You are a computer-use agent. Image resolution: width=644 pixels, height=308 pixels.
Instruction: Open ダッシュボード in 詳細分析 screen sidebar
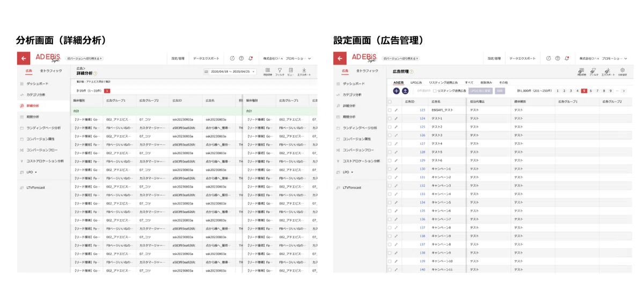pyautogui.click(x=38, y=84)
